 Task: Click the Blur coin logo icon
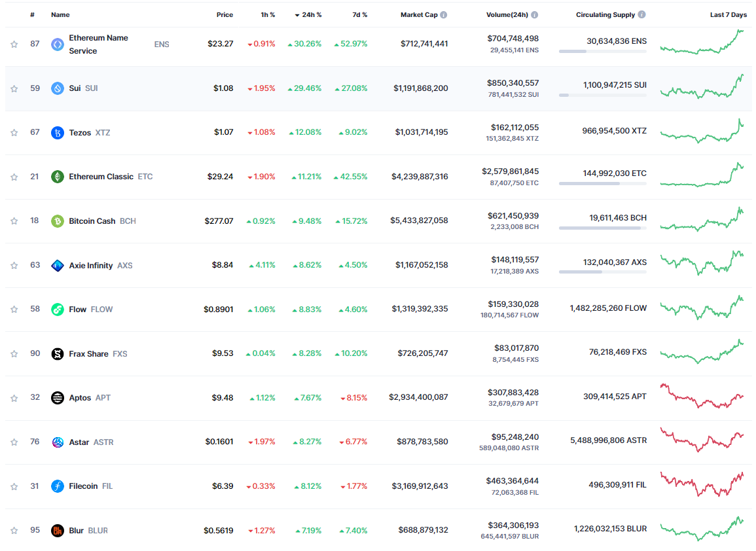(58, 530)
